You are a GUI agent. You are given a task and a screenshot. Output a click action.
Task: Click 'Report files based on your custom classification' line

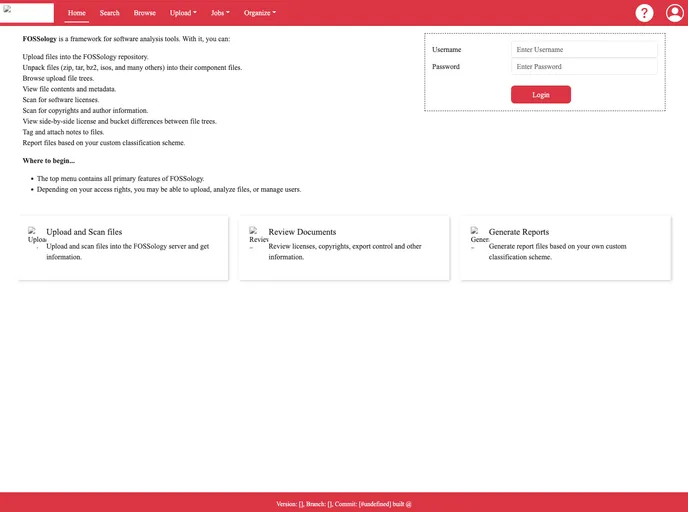(104, 143)
